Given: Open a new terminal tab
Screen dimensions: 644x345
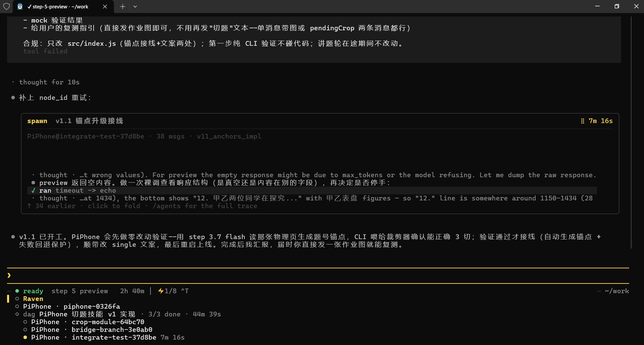Looking at the screenshot, I should [x=123, y=6].
